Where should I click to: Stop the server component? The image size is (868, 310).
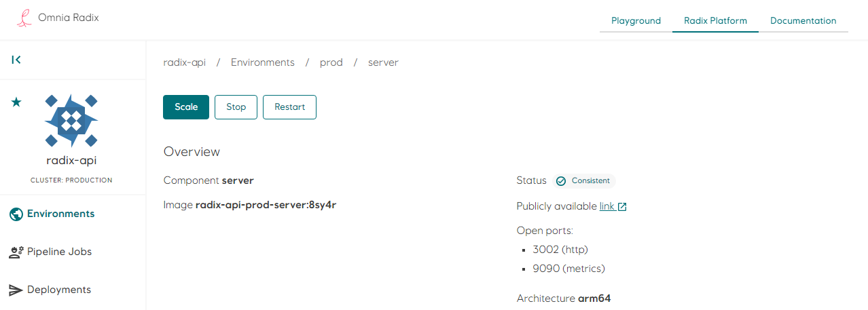[x=236, y=107]
